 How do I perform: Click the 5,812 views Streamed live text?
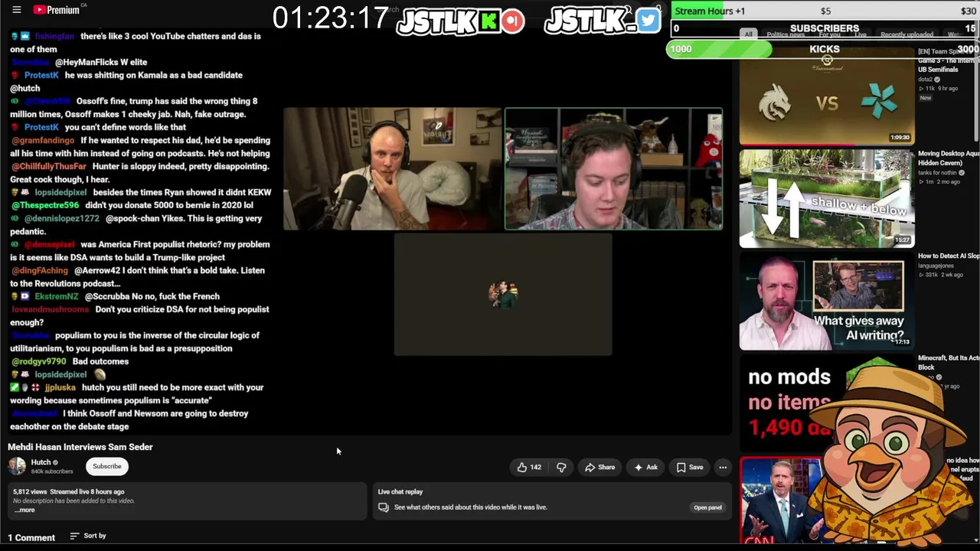[x=69, y=491]
